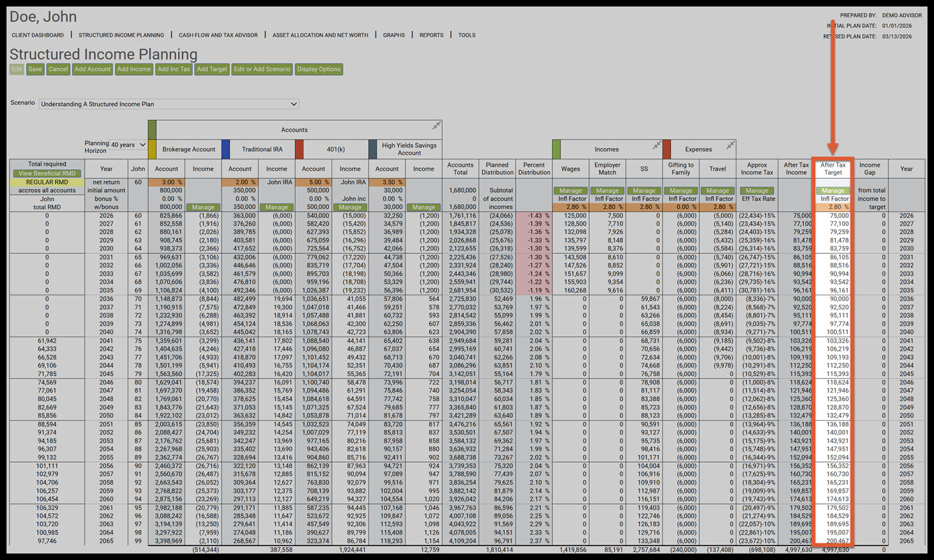Collapse the Expenses group with the arrows icon
Viewport: 934px width, 560px height.
tap(731, 145)
